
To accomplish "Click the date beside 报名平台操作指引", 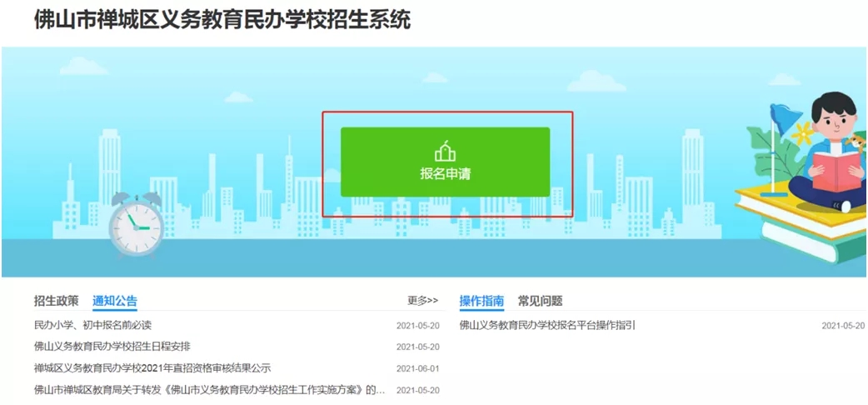I will [x=843, y=326].
